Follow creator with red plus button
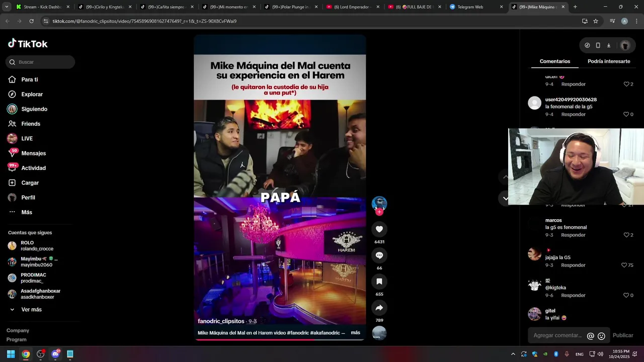 (x=379, y=212)
